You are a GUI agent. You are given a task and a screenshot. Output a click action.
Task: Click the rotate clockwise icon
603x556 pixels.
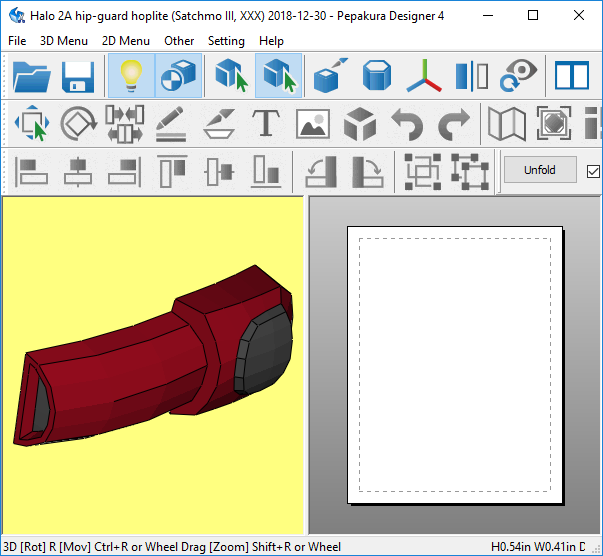pyautogui.click(x=368, y=171)
